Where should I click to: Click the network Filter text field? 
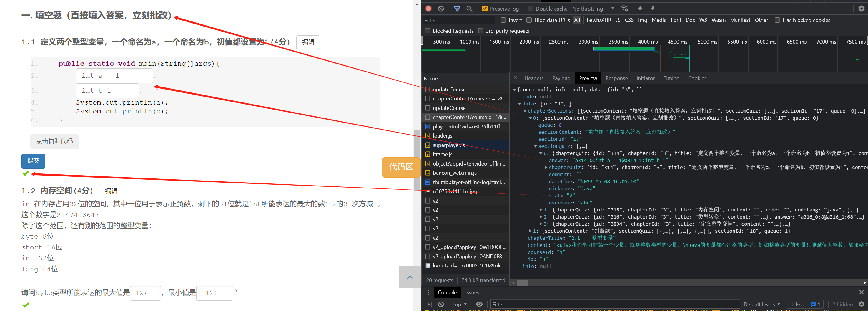[458, 21]
